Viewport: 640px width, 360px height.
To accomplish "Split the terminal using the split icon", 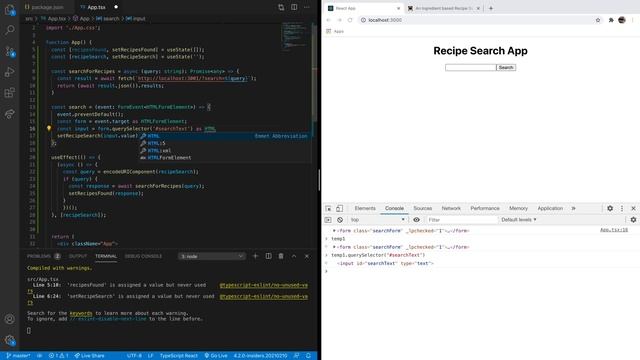I will coord(268,256).
